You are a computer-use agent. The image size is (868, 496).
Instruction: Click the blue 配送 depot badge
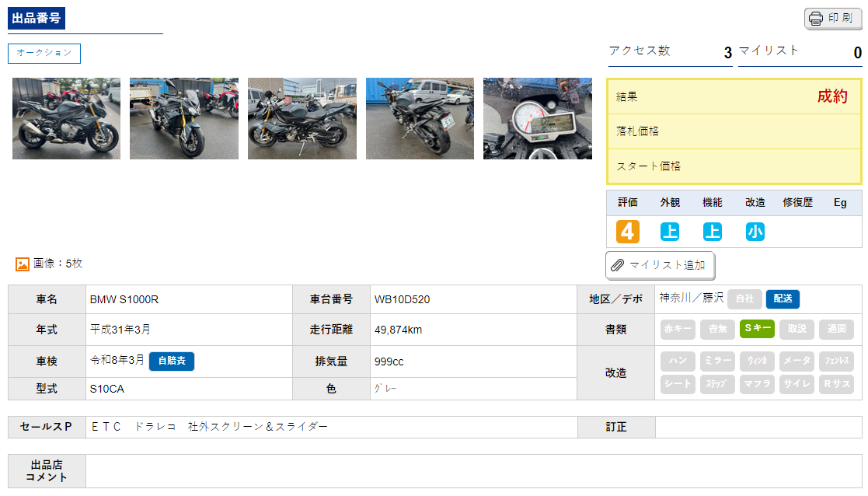pyautogui.click(x=783, y=299)
